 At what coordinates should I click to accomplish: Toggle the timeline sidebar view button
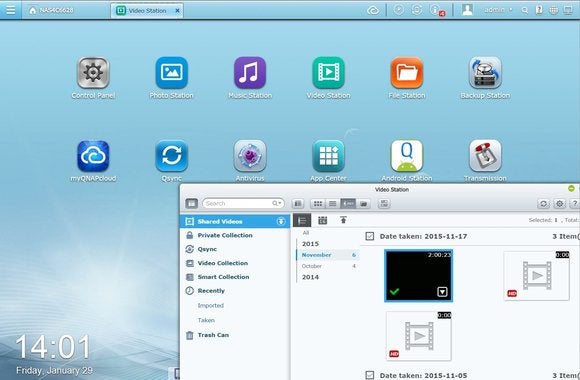tap(298, 204)
